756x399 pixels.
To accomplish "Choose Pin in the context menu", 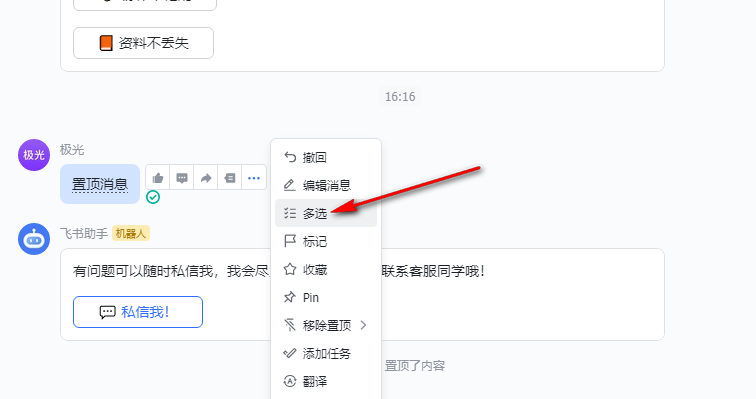I will tap(326, 297).
